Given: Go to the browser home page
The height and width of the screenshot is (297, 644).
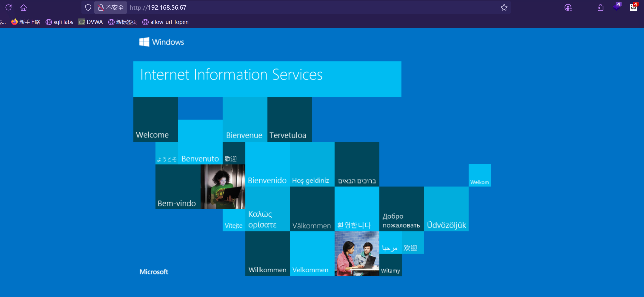Looking at the screenshot, I should pyautogui.click(x=24, y=7).
